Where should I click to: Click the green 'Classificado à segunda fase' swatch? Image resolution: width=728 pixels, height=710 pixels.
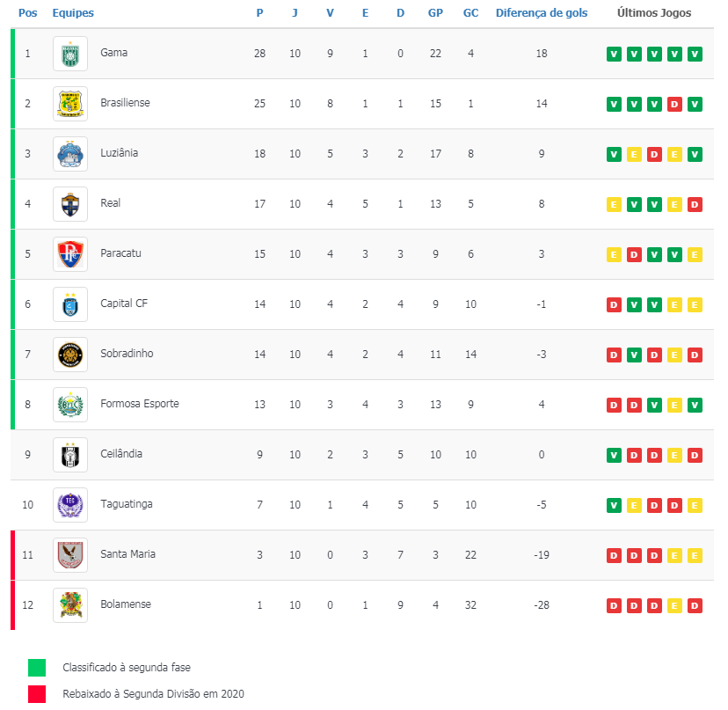click(37, 668)
